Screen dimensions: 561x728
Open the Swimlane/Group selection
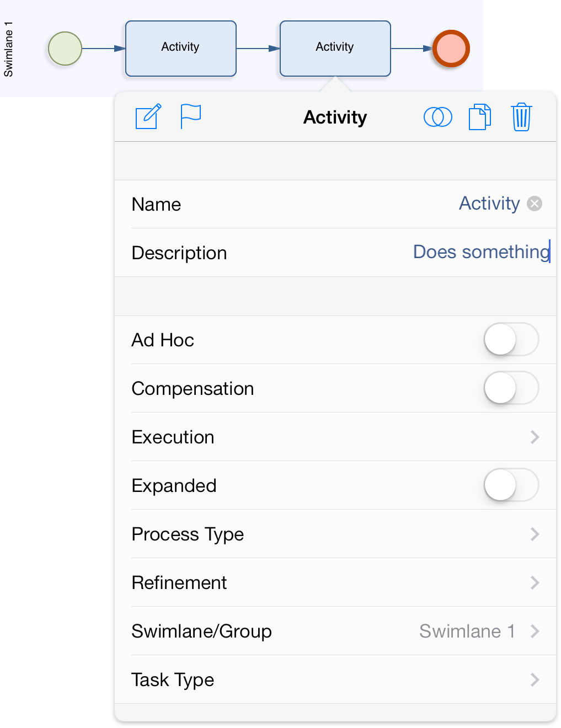335,631
